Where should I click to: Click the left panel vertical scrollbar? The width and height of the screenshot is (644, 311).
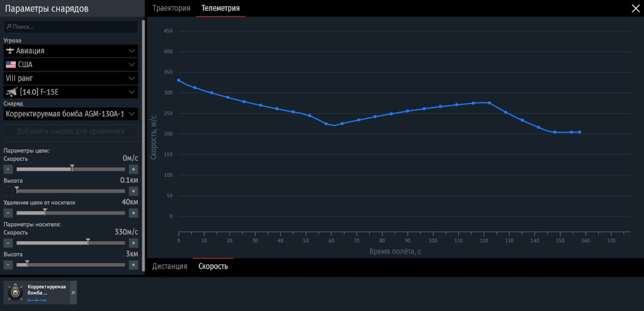tap(143, 145)
